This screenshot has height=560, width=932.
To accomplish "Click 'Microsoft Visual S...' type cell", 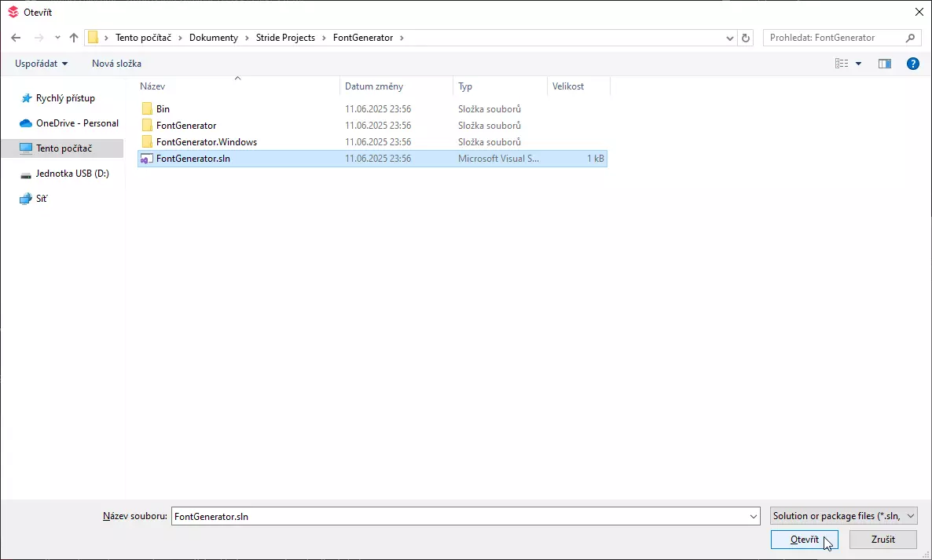I will [498, 159].
